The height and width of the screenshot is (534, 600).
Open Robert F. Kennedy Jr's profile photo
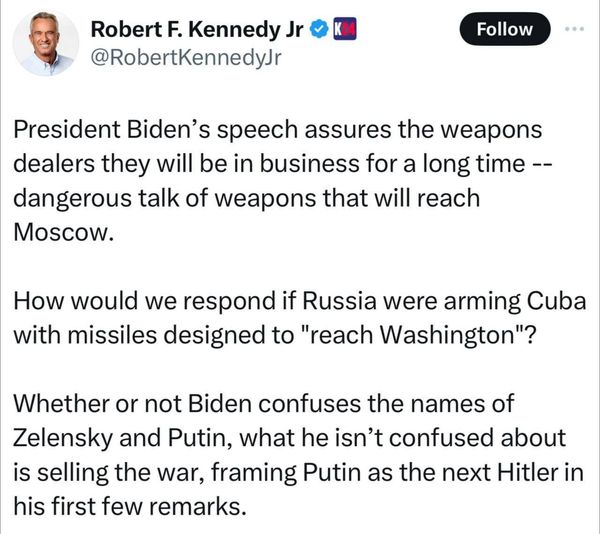[48, 44]
